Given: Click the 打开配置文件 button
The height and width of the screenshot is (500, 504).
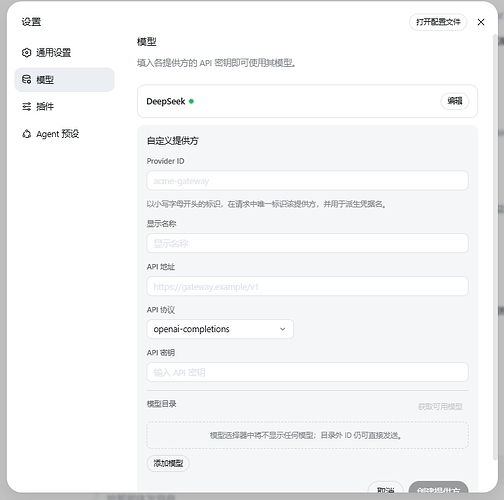Looking at the screenshot, I should click(438, 22).
